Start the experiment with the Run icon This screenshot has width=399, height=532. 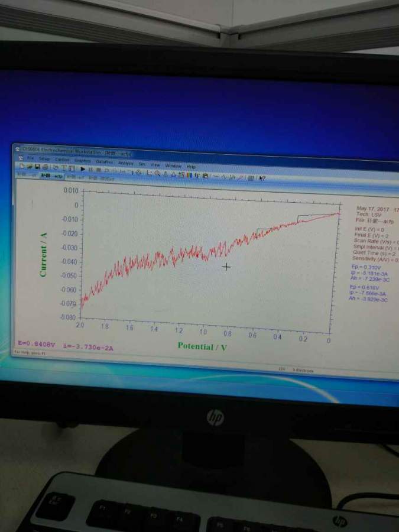point(82,169)
